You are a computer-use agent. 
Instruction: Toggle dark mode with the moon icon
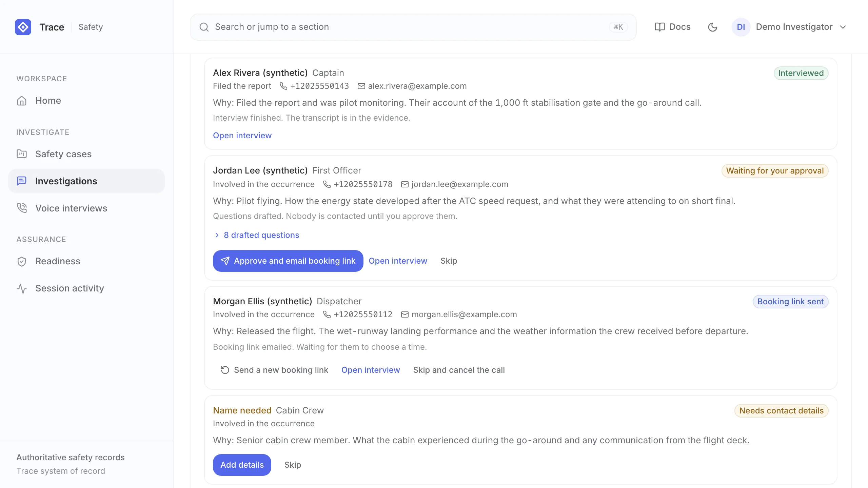(x=713, y=27)
